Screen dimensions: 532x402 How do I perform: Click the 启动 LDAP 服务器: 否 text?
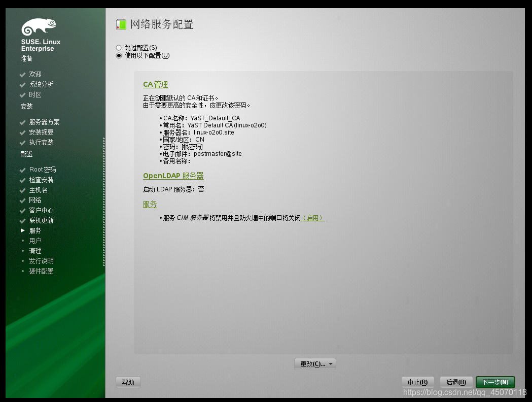click(173, 189)
